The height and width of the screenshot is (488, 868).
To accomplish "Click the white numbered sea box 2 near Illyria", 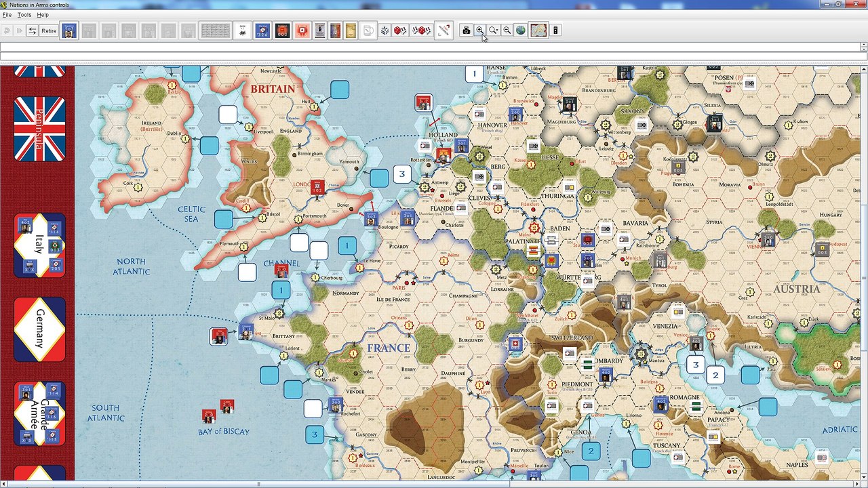I will point(715,374).
